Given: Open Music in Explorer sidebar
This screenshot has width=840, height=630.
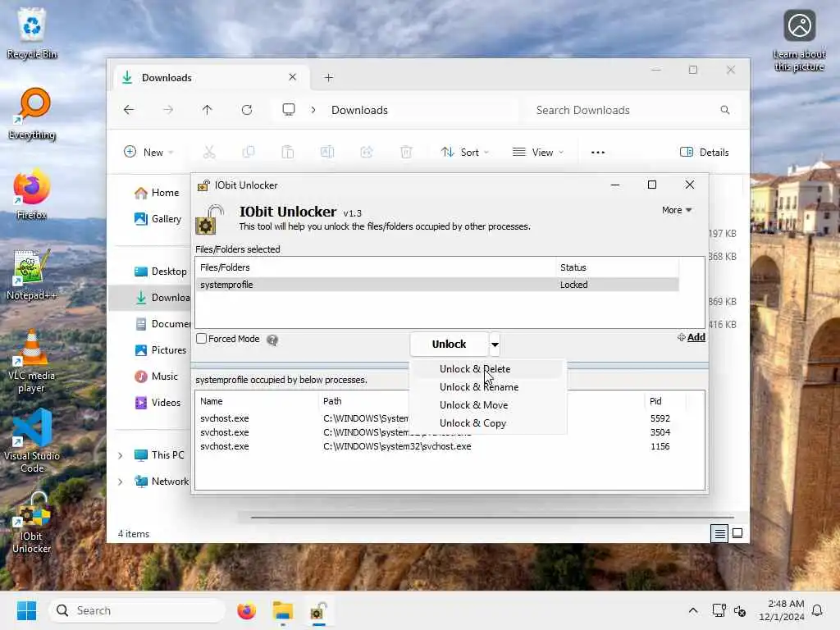Looking at the screenshot, I should click(156, 376).
